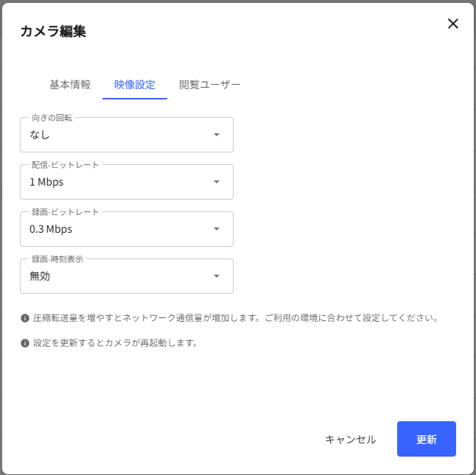The width and height of the screenshot is (476, 475).
Task: Click the arrow icon in 録画-ビットレート field
Action: [x=217, y=229]
